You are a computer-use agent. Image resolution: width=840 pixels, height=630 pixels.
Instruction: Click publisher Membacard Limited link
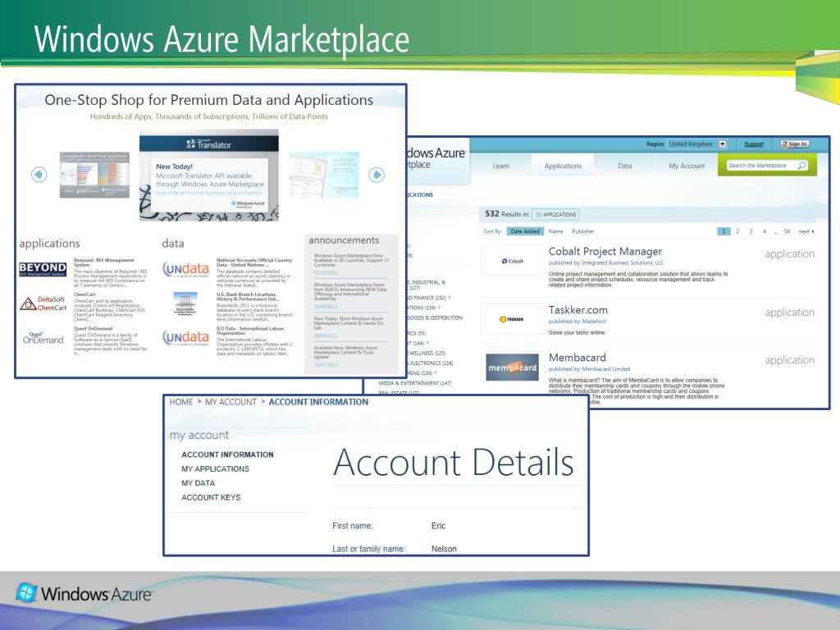coord(606,369)
